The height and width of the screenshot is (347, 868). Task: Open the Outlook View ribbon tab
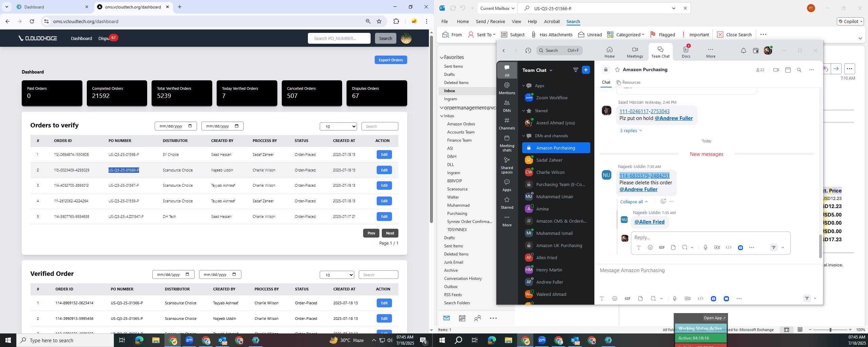pos(516,21)
